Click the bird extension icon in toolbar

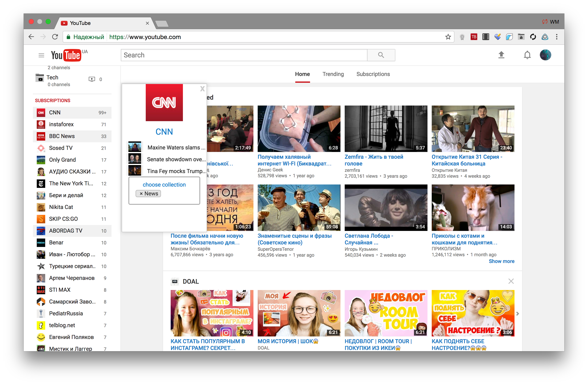click(x=509, y=37)
